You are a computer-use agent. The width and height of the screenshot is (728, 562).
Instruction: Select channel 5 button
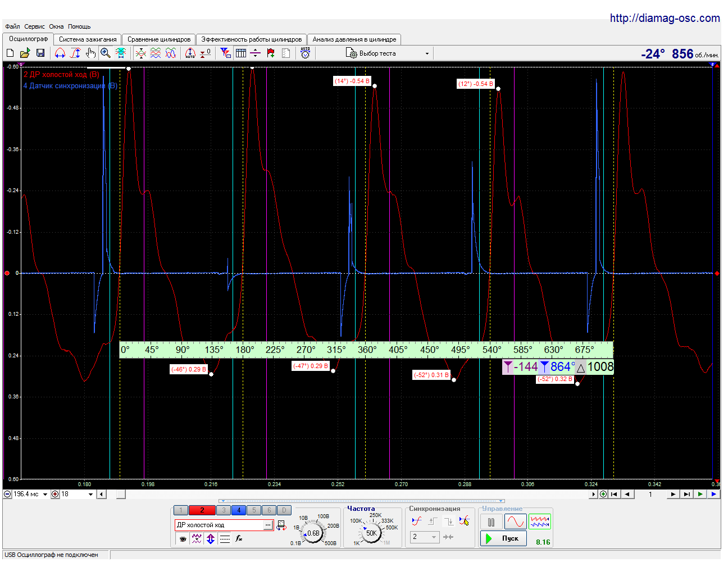pyautogui.click(x=254, y=510)
